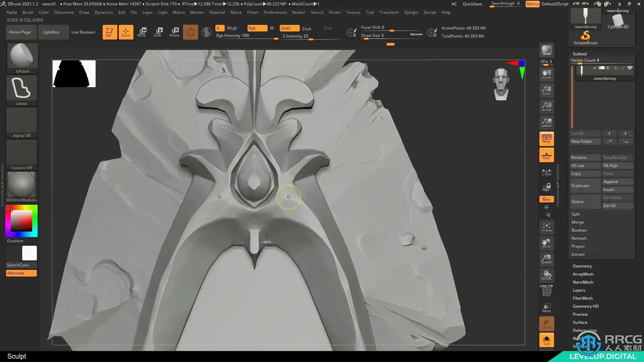Image resolution: width=644 pixels, height=362 pixels.
Task: Toggle Persp perspective mode
Action: pos(546,138)
